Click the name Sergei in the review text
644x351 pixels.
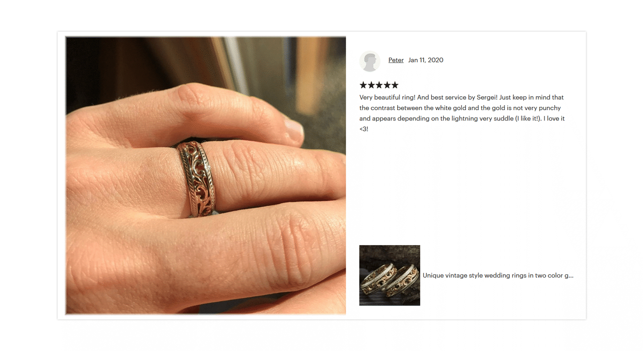tap(487, 97)
